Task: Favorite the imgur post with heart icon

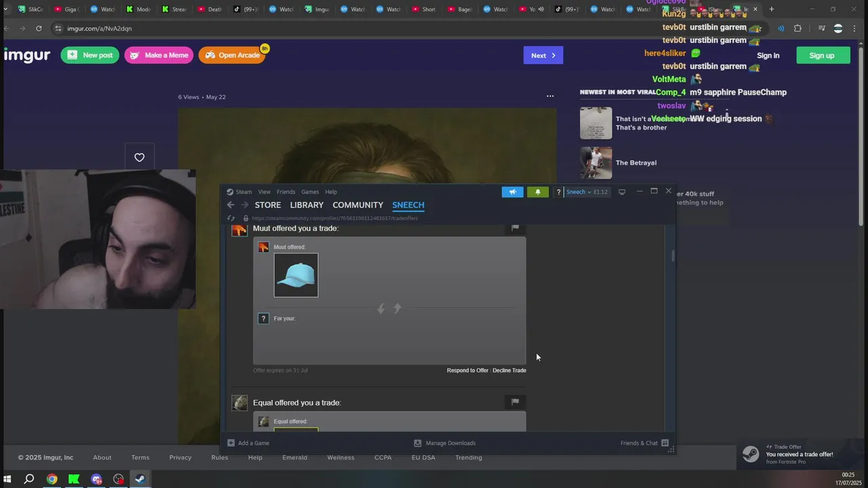Action: point(140,157)
